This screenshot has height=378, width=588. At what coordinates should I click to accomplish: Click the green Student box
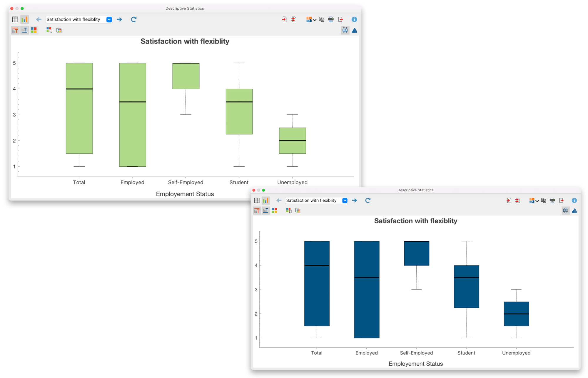point(239,111)
